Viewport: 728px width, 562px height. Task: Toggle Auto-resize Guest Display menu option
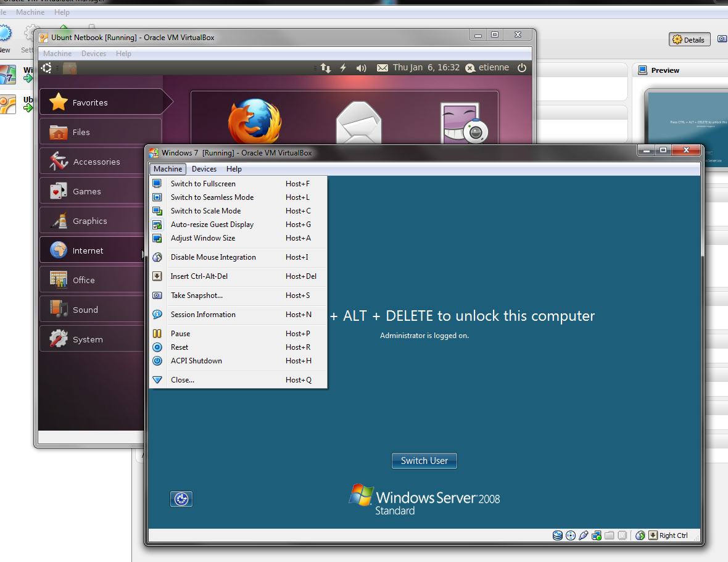pos(238,225)
